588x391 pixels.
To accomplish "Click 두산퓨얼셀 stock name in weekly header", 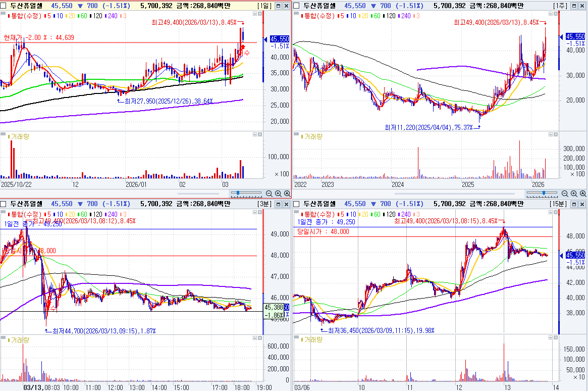I will click(x=320, y=6).
